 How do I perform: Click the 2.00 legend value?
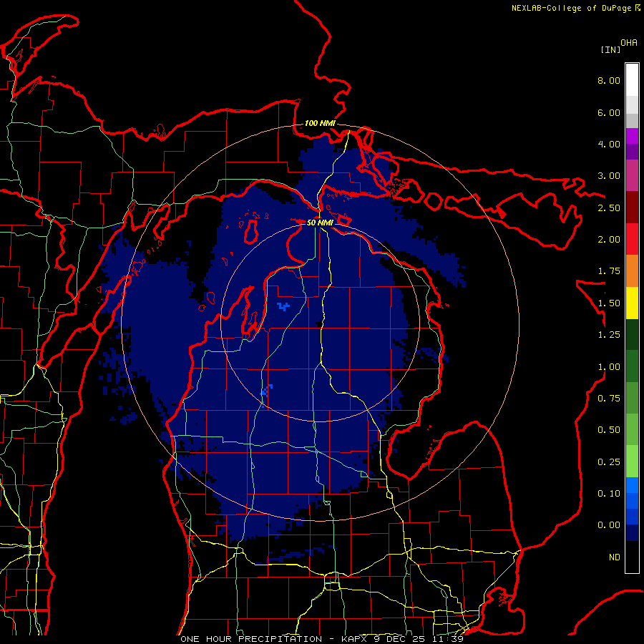coord(609,240)
